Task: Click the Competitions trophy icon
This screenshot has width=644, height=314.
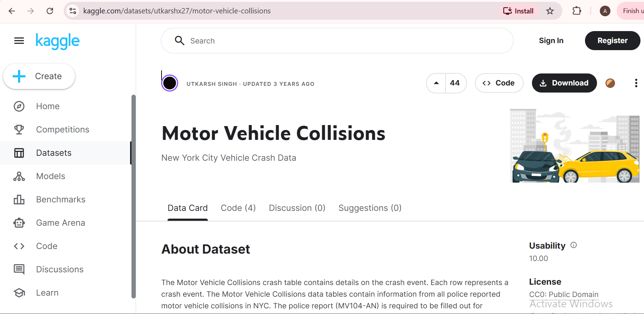Action: coord(19,130)
